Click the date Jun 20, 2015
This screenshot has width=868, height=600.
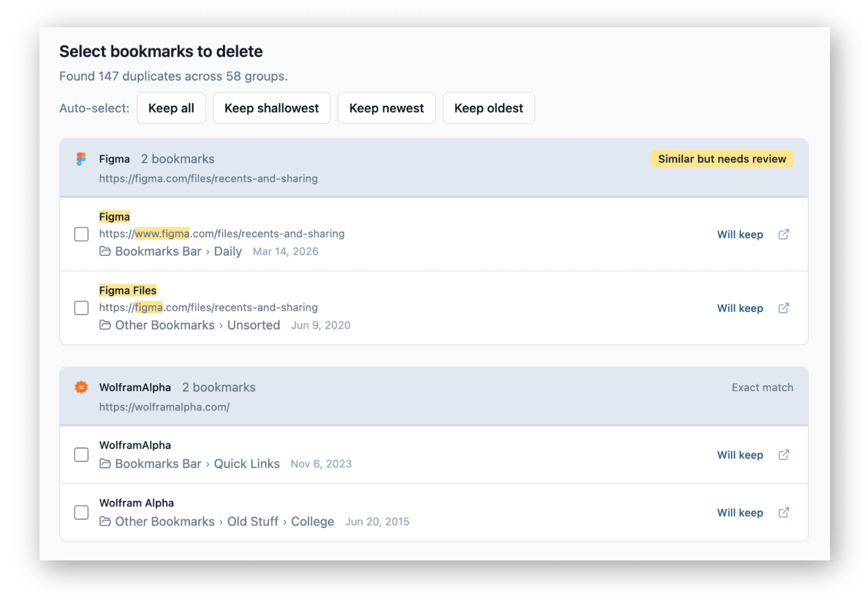click(x=377, y=522)
